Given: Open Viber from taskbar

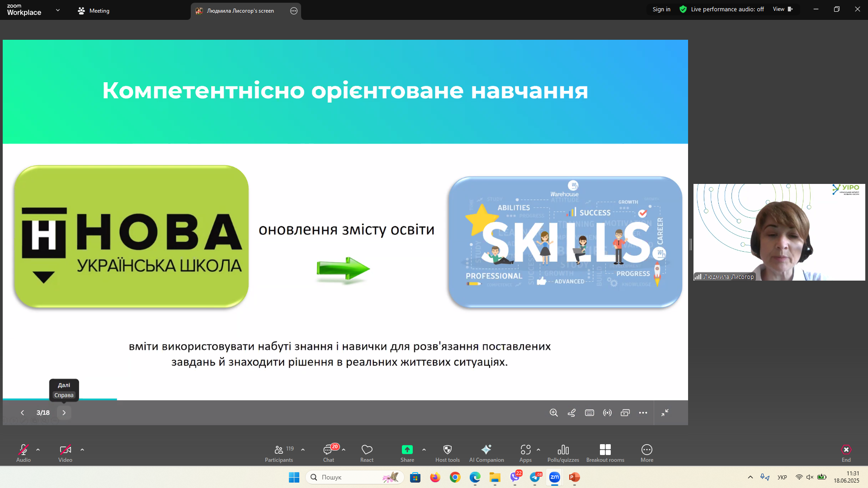Looking at the screenshot, I should point(515,477).
